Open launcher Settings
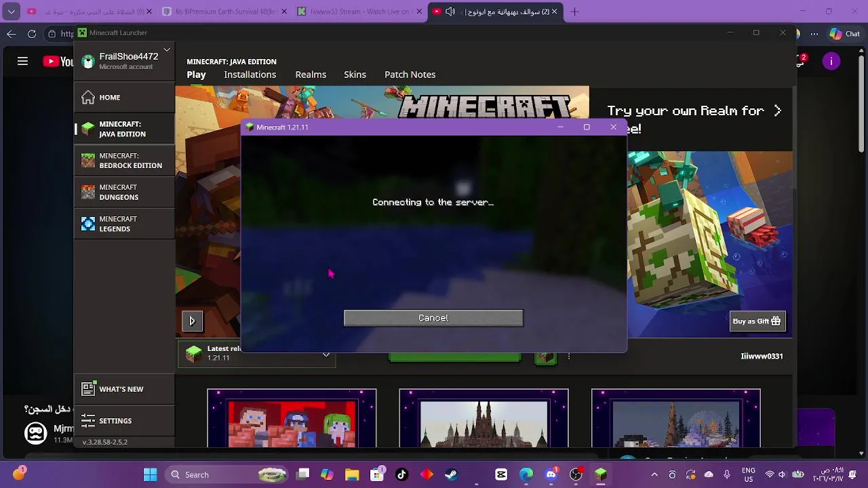868x488 pixels. click(x=124, y=421)
